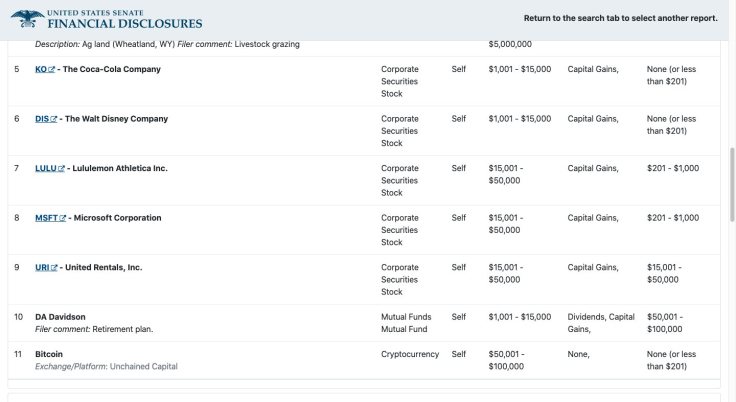736x402 pixels.
Task: Select the 'DA Davidson' asset name
Action: [60, 317]
